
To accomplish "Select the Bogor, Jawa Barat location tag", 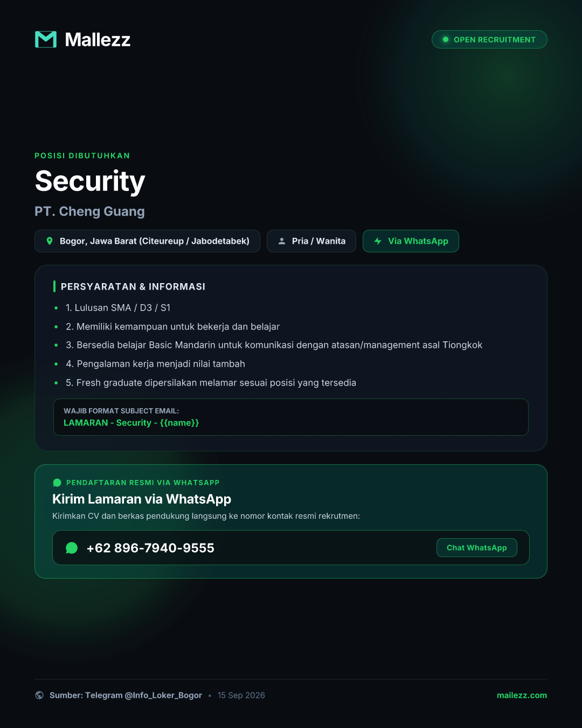I will (147, 241).
